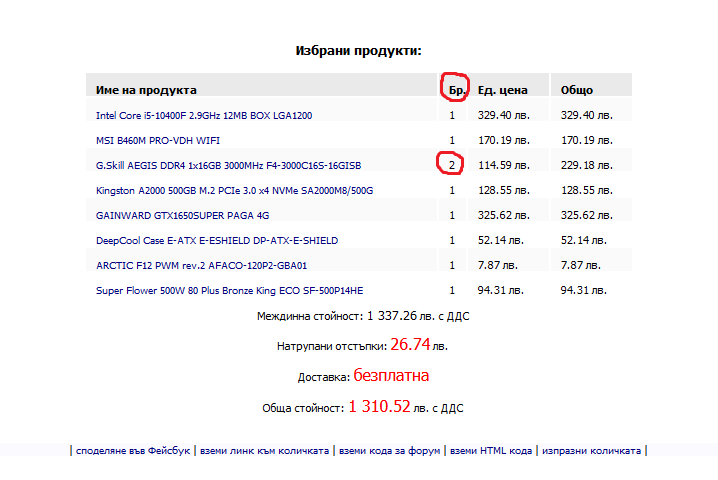Viewport: 718px width, 480px height.
Task: Click unit price 329.40 лв. for Intel Core
Action: 504,115
